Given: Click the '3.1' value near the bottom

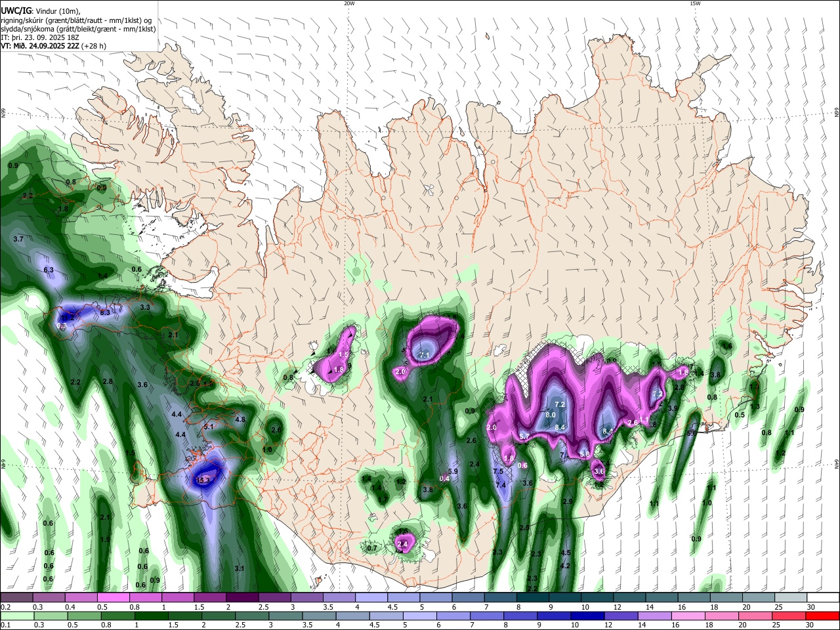Looking at the screenshot, I should point(240,568).
